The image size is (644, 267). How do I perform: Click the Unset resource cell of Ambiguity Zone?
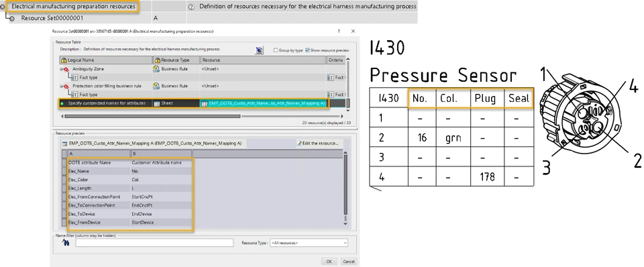pyautogui.click(x=263, y=69)
